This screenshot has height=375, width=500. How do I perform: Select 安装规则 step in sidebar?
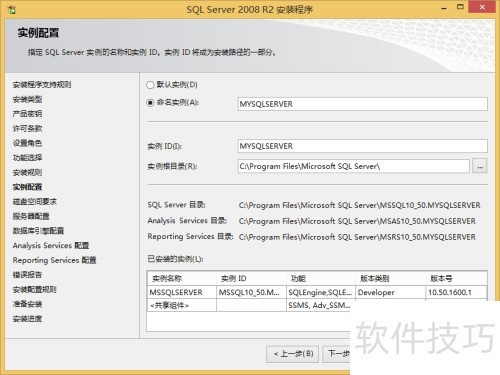27,172
